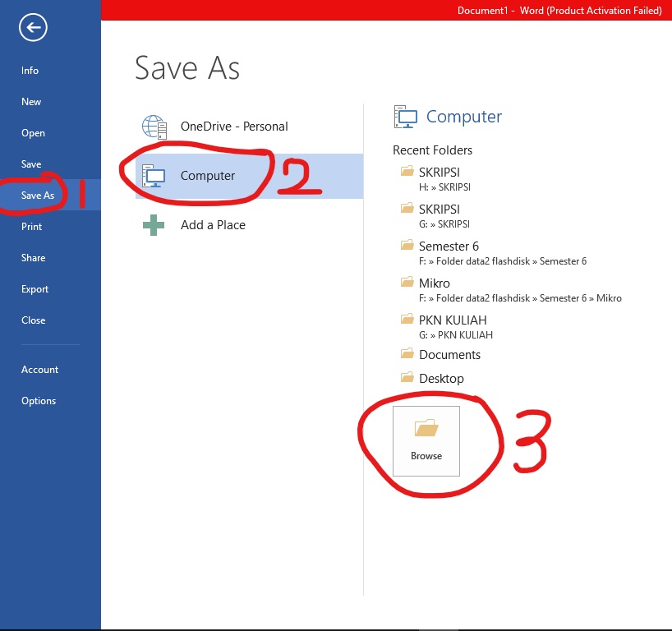Select OneDrive - Personal location

249,127
